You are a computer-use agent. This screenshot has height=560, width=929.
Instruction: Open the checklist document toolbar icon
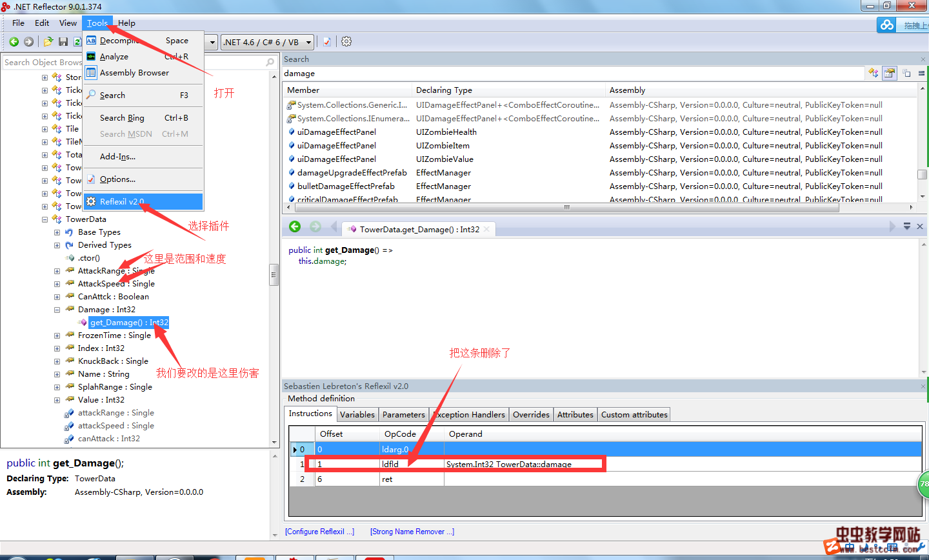[x=327, y=41]
